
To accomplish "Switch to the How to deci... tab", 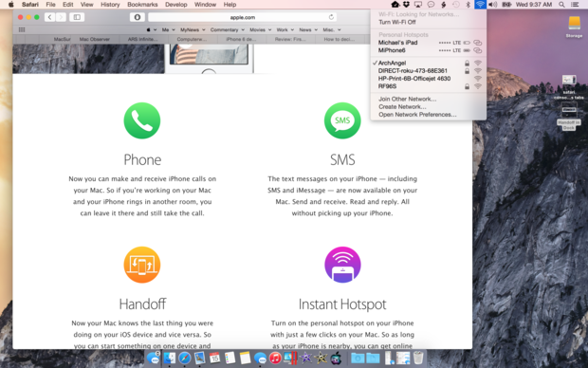I will pyautogui.click(x=340, y=39).
